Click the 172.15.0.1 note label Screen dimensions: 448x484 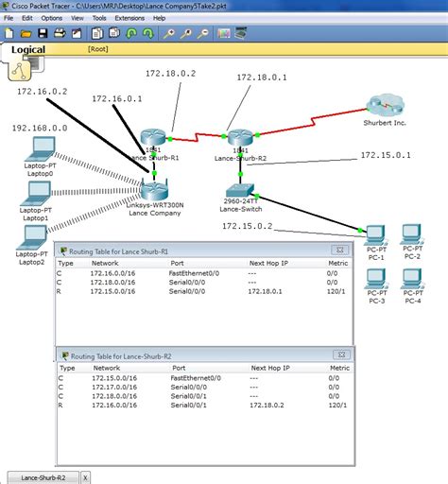click(x=386, y=155)
